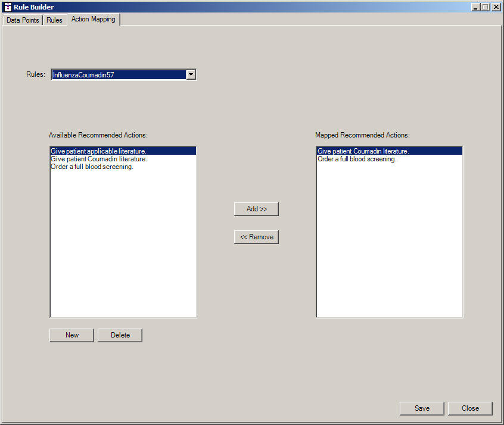Pick 'Order a full blood screening' in Mapped list
The width and height of the screenshot is (504, 425).
(x=357, y=159)
